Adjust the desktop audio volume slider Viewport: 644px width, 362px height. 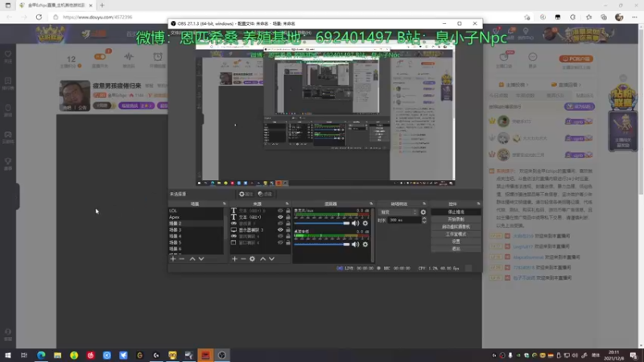pos(322,245)
